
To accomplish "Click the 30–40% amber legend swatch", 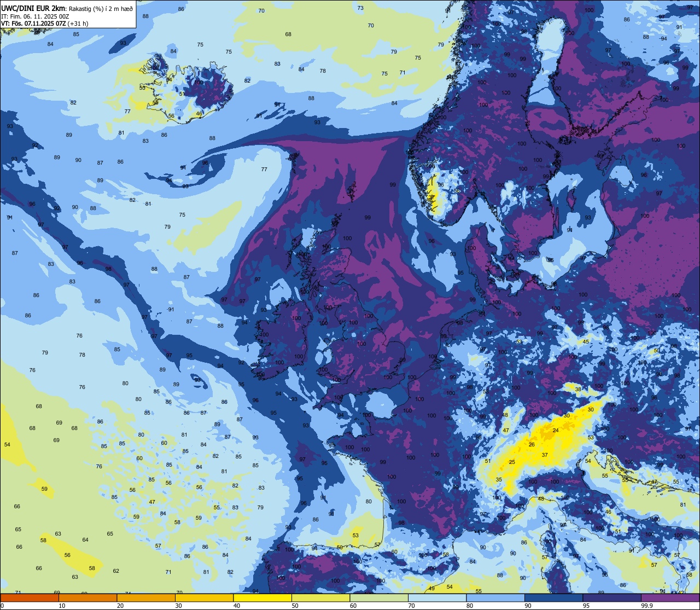I will click(204, 598).
